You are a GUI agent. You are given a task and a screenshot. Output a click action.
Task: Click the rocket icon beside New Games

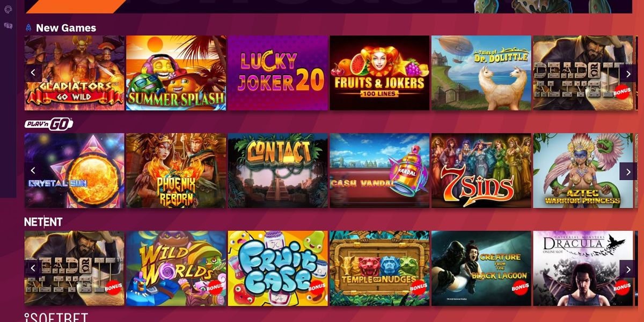tap(28, 28)
